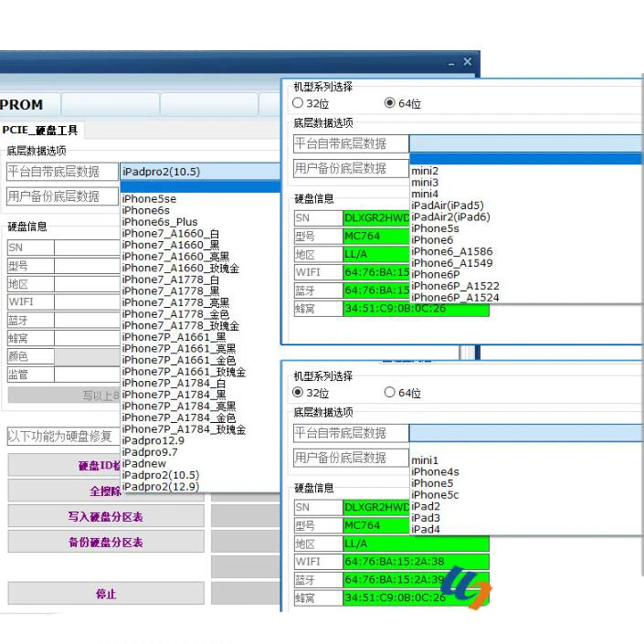Close the main window
The width and height of the screenshot is (644, 644).
(468, 61)
